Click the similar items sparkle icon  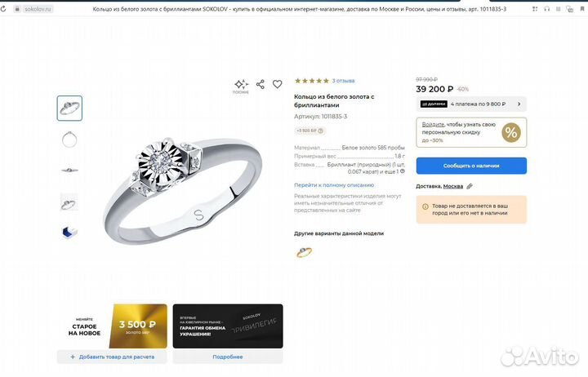pyautogui.click(x=241, y=84)
